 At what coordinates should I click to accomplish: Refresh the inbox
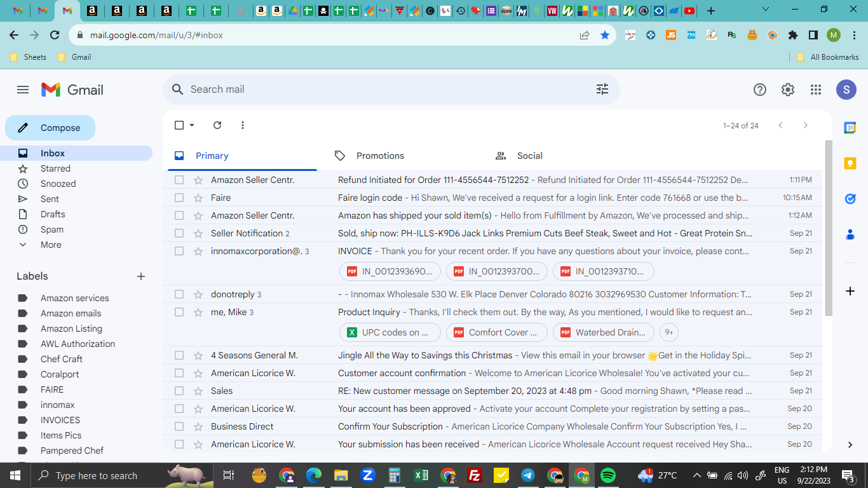coord(217,125)
